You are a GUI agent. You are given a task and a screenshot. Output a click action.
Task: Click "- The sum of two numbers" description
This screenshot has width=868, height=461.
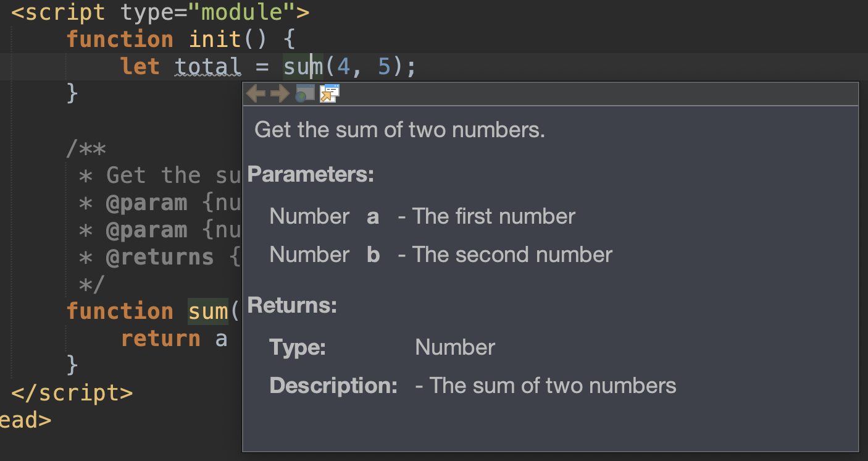546,386
